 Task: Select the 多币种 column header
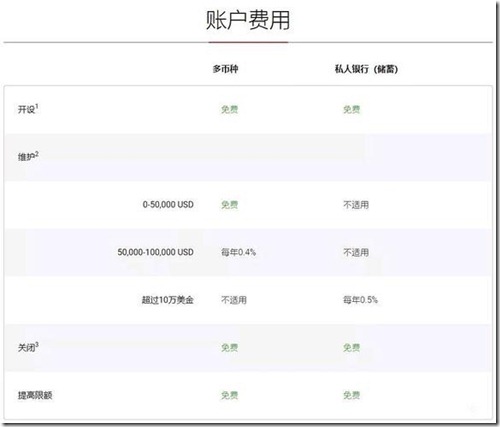click(226, 69)
